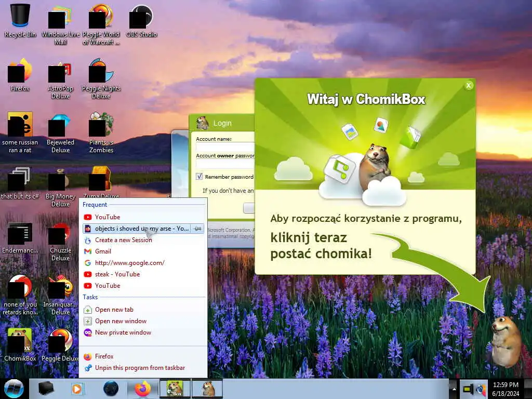
Task: Click the plug-shaped system tray icon
Action: click(468, 389)
